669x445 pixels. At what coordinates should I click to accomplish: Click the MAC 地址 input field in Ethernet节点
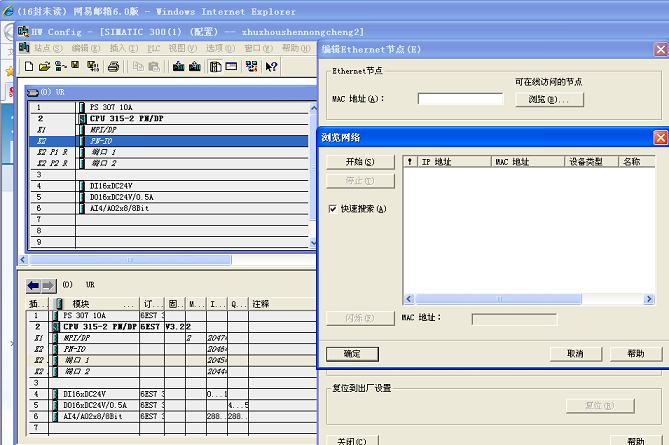click(x=460, y=99)
